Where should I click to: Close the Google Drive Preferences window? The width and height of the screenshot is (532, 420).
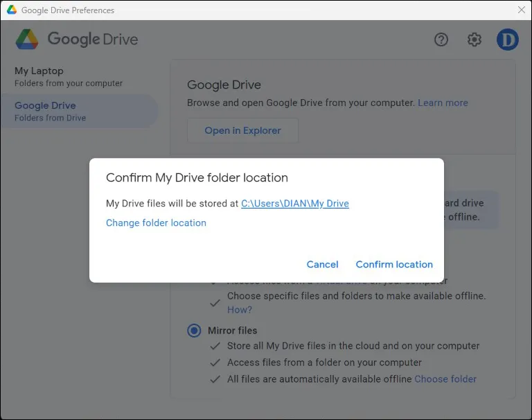[521, 10]
